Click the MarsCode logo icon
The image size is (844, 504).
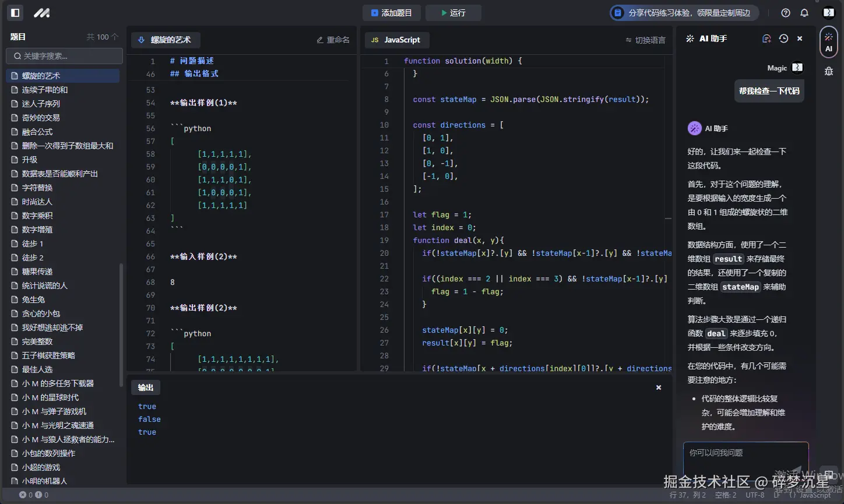(x=41, y=13)
